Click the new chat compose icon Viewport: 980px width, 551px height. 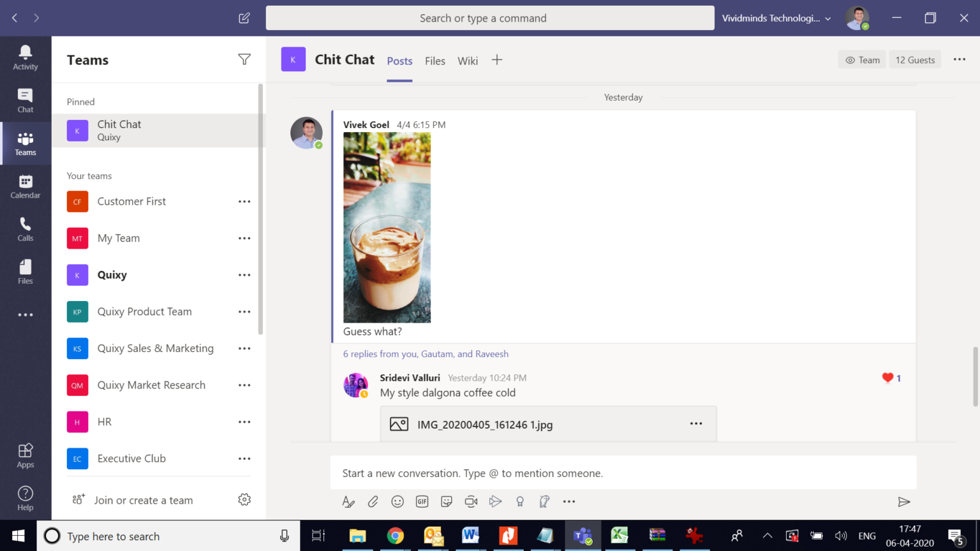pos(244,18)
